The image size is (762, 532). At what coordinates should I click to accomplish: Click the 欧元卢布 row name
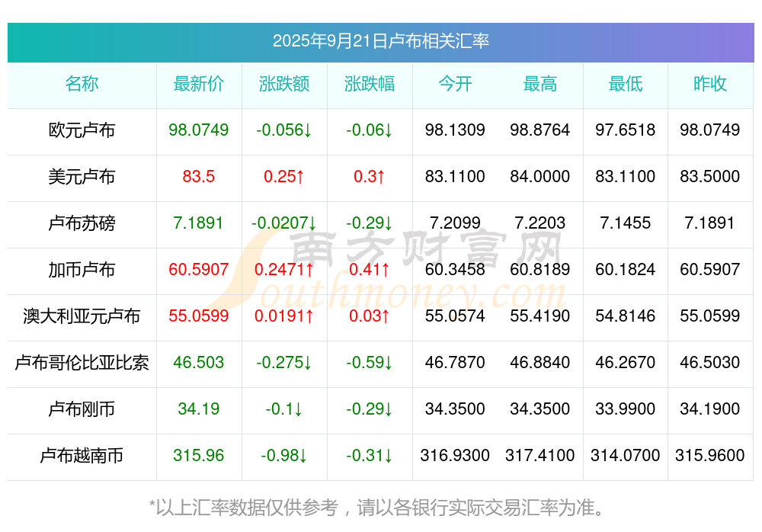[x=82, y=130]
